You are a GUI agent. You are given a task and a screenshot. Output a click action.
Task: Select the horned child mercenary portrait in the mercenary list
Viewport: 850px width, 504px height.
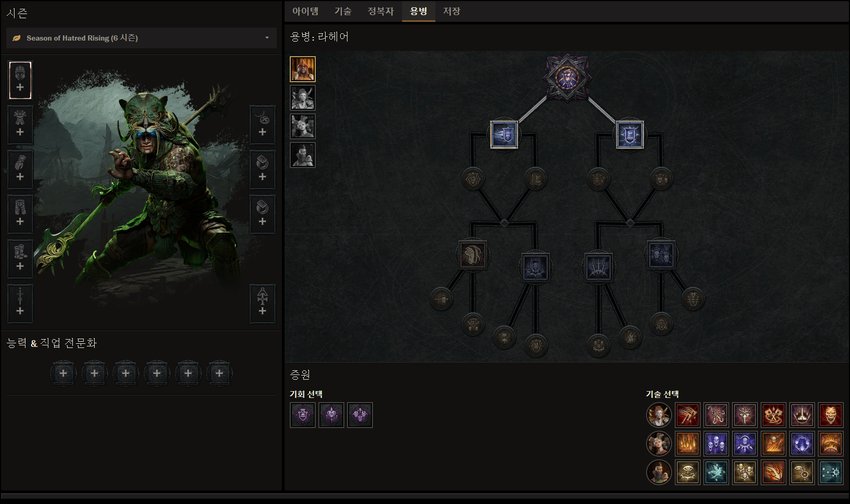point(303,126)
